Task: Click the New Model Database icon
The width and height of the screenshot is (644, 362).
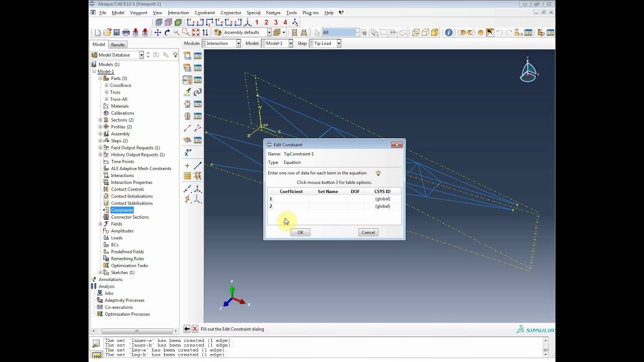Action: 98,32
